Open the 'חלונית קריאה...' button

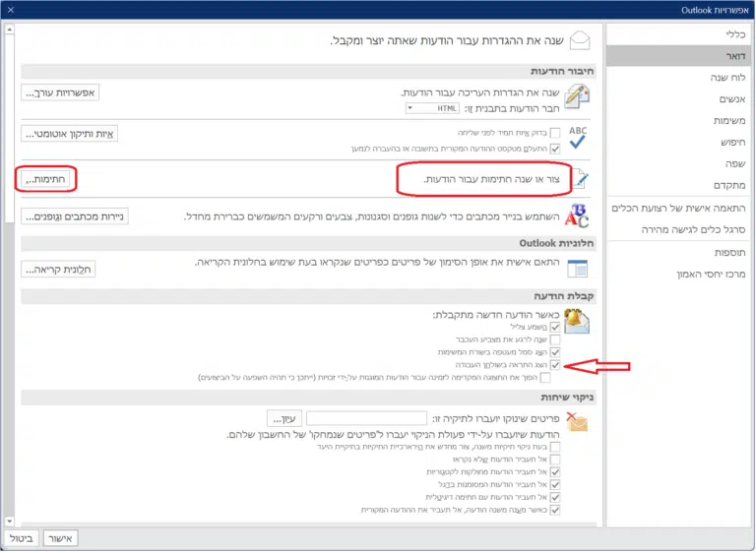pyautogui.click(x=58, y=270)
